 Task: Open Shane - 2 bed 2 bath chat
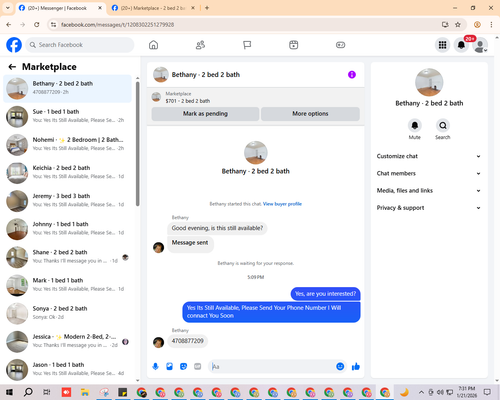coord(67,257)
